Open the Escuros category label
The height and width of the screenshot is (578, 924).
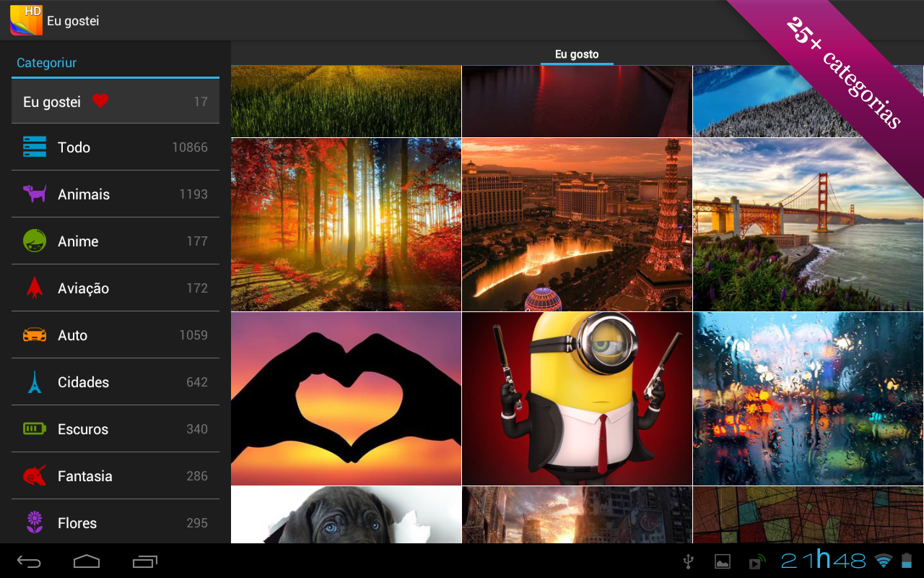pos(83,429)
